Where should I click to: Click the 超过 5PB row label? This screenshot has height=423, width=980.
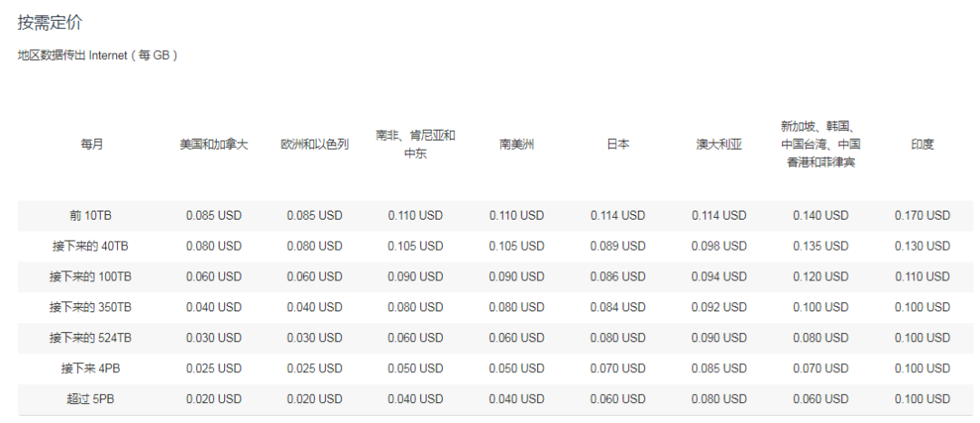pos(91,399)
